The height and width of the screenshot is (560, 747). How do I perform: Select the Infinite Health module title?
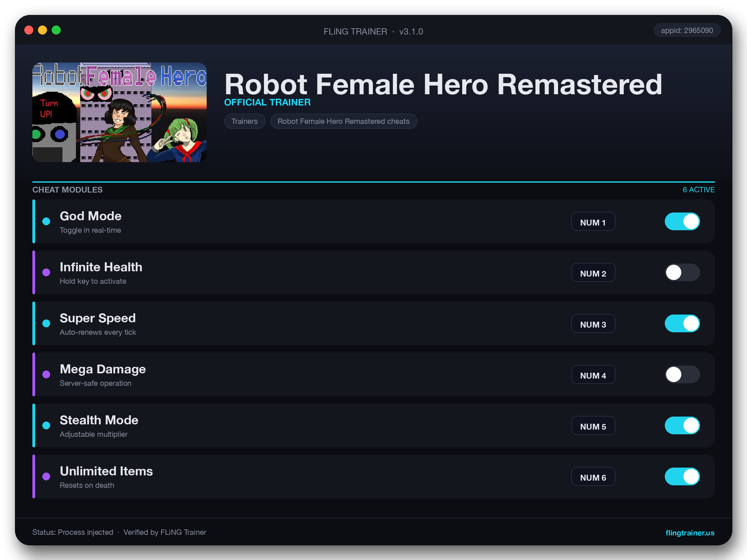click(x=101, y=267)
